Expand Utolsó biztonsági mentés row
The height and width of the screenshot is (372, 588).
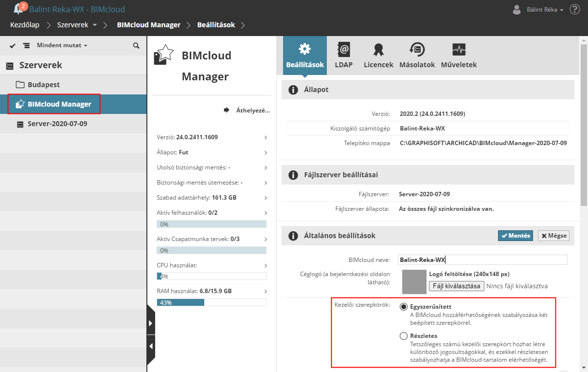coord(212,167)
